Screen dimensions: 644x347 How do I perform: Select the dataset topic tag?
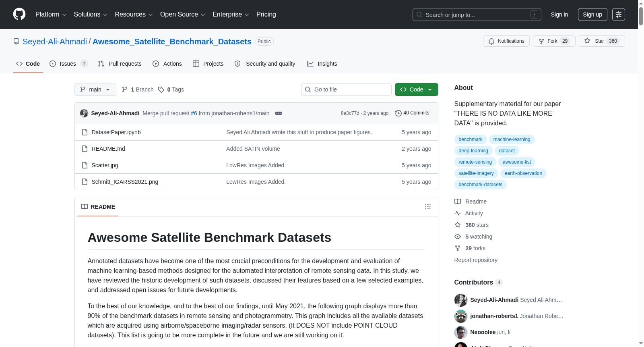[x=507, y=151]
